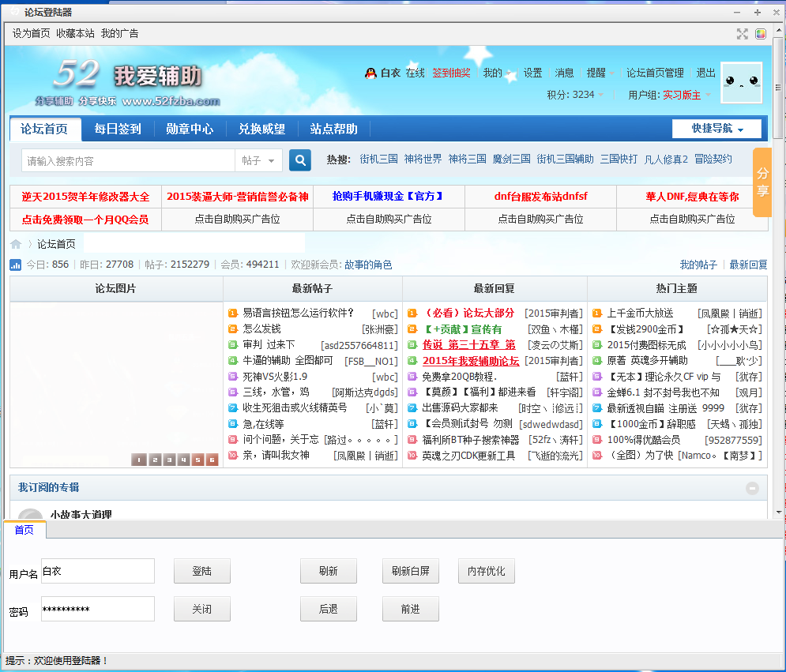This screenshot has width=786, height=672.
Task: Switch to the 每日签到 nav tab
Action: [x=118, y=129]
